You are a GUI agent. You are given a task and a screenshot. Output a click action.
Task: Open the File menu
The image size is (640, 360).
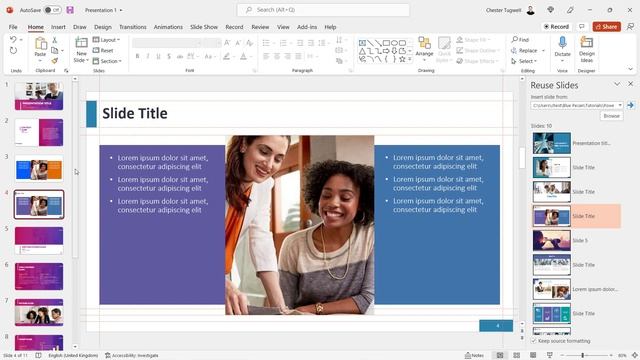tap(13, 27)
